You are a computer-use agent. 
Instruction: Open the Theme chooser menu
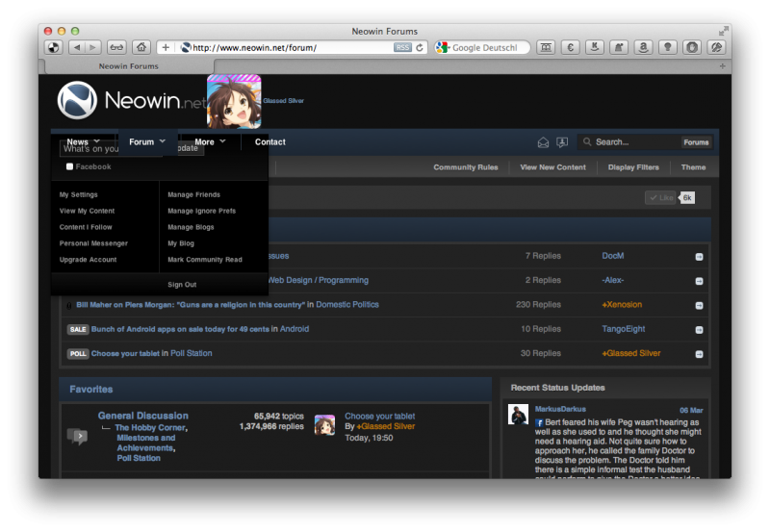pyautogui.click(x=693, y=167)
